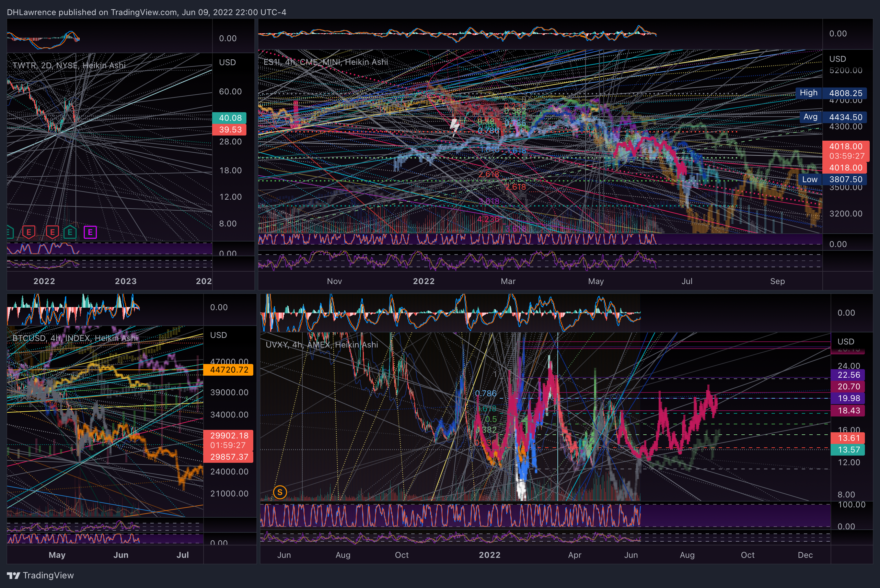Click the 0.786 Fibonacci label on UVXY chart
This screenshot has height=588, width=880.
(486, 393)
